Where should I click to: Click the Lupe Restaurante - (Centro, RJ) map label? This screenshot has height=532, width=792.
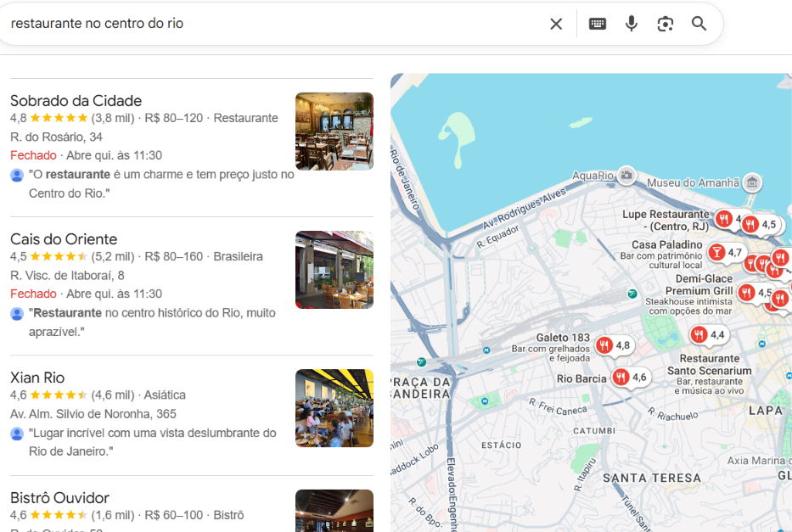click(x=666, y=220)
